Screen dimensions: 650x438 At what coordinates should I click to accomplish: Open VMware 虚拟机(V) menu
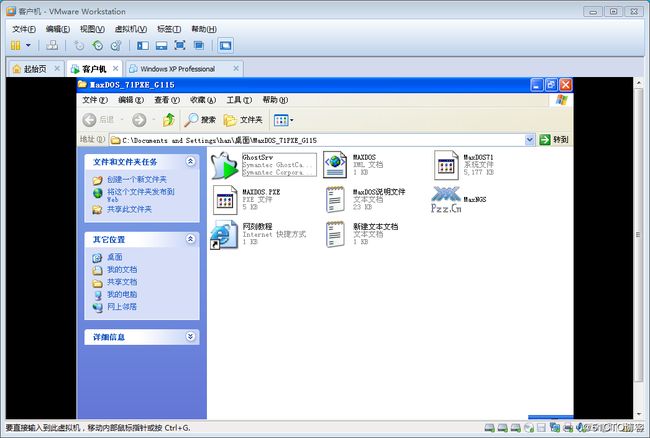tap(131, 29)
